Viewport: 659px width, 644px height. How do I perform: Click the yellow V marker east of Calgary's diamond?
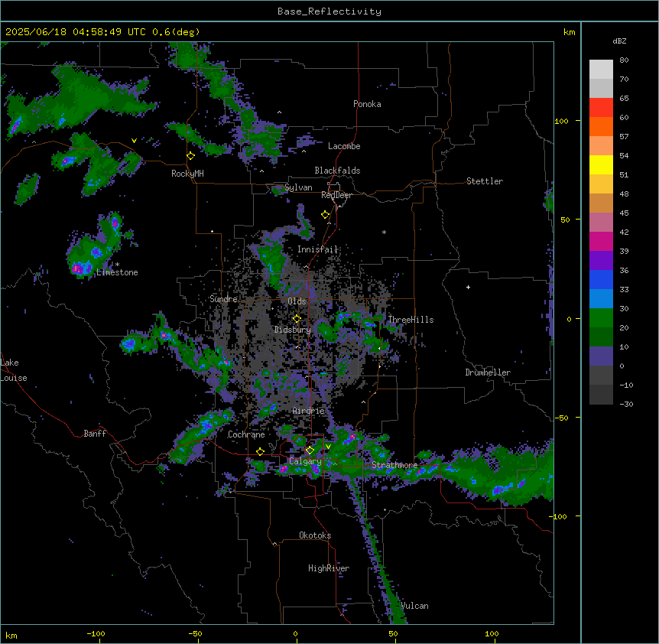pyautogui.click(x=328, y=447)
